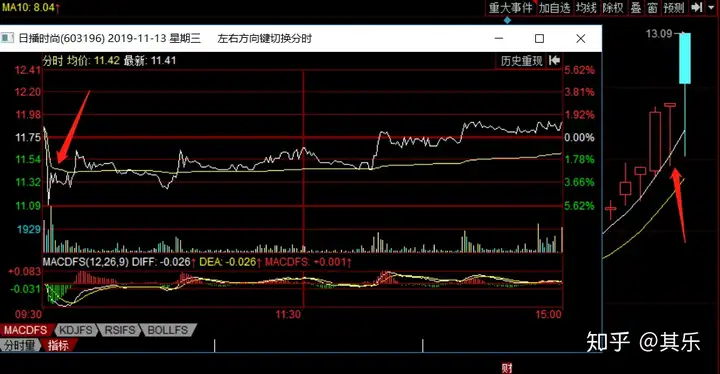Open the dropdown arrow at top-right toolbar end
720x374 pixels.
[710, 8]
